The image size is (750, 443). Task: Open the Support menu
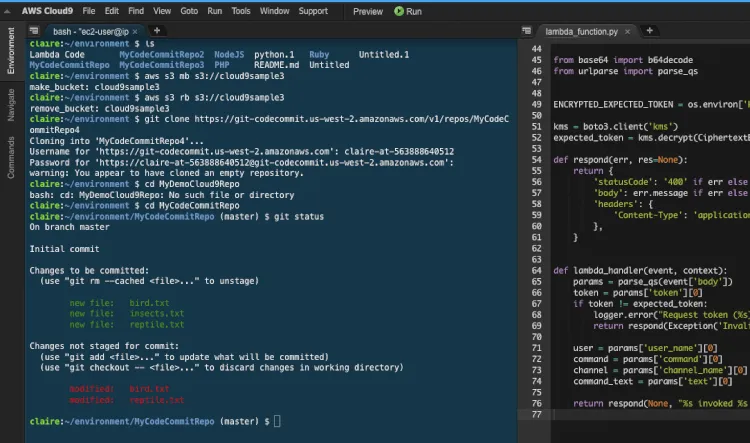313,11
